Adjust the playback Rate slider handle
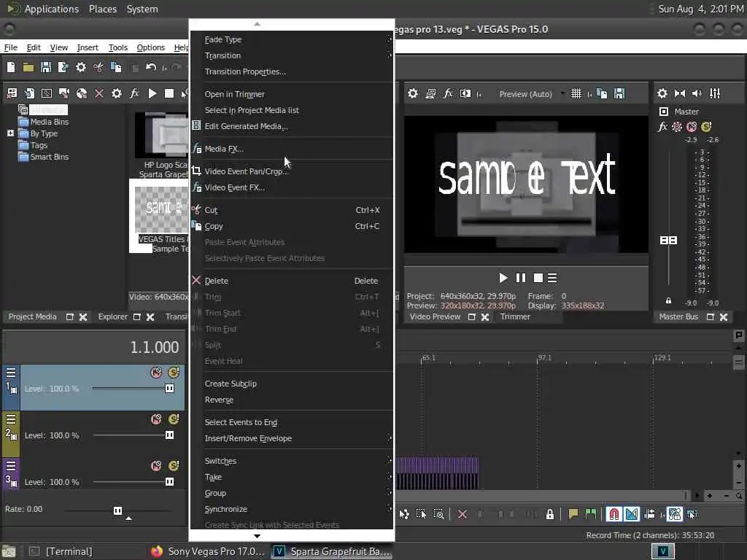This screenshot has height=560, width=747. (117, 510)
